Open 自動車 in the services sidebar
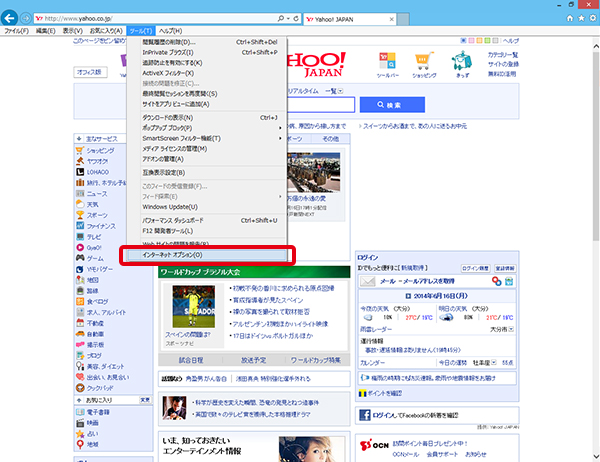600x462 pixels. point(95,334)
